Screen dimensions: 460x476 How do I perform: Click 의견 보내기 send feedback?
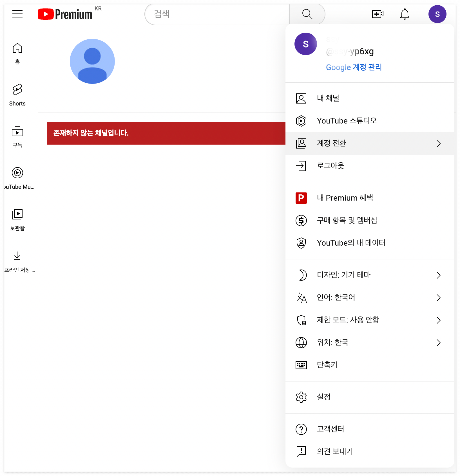tap(370, 452)
